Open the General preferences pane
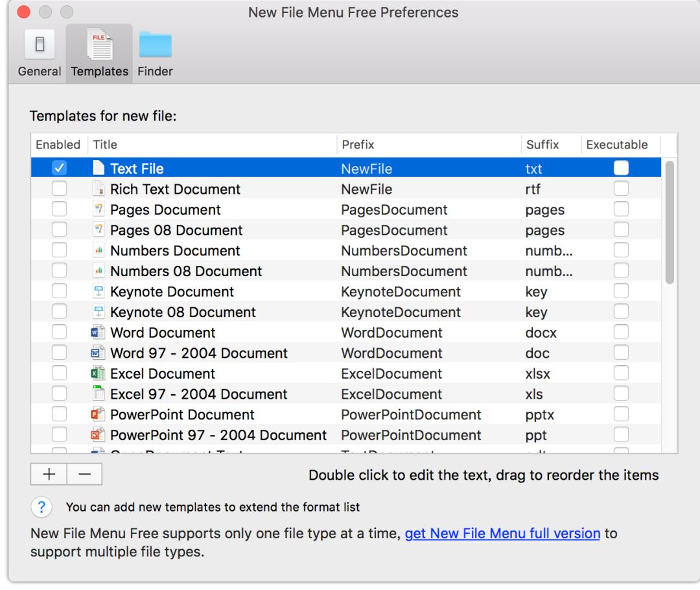 point(40,54)
